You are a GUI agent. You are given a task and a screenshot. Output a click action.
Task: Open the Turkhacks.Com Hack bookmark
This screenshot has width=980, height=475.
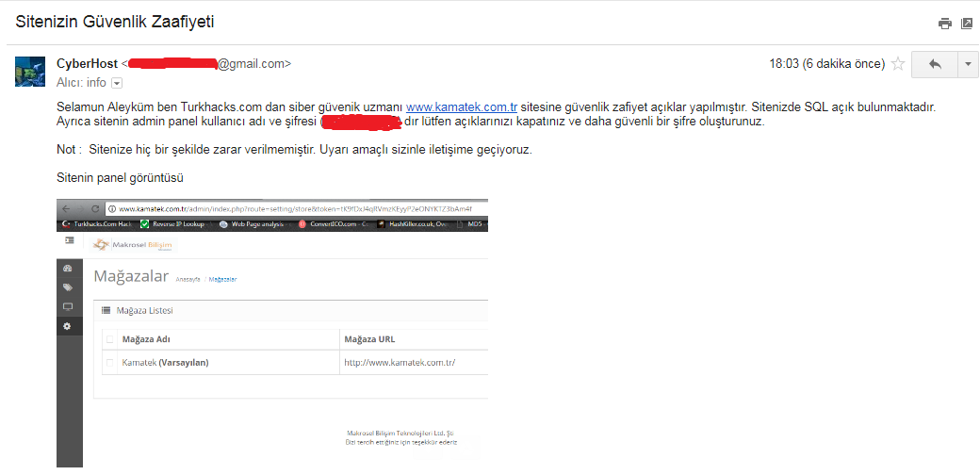click(x=96, y=223)
